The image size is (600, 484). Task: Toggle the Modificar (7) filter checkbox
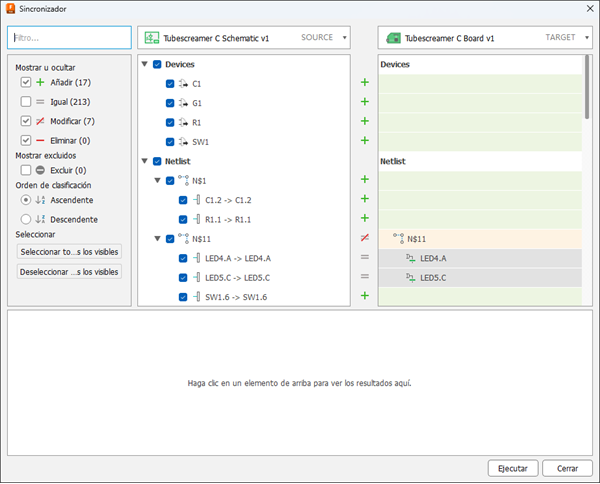26,121
